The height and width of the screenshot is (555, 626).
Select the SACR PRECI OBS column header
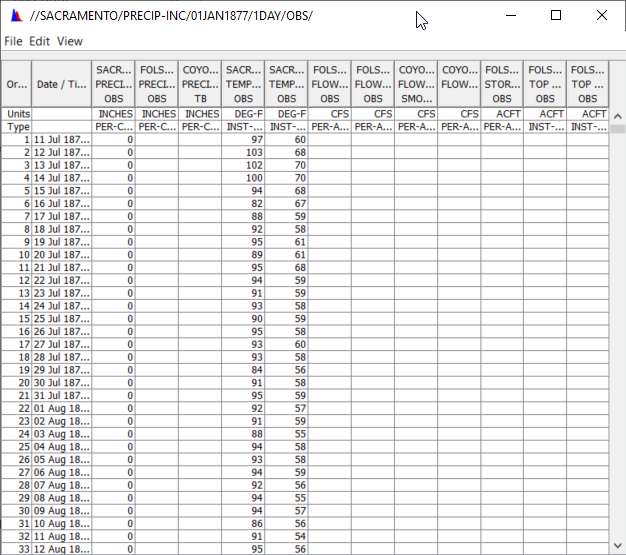pos(113,84)
